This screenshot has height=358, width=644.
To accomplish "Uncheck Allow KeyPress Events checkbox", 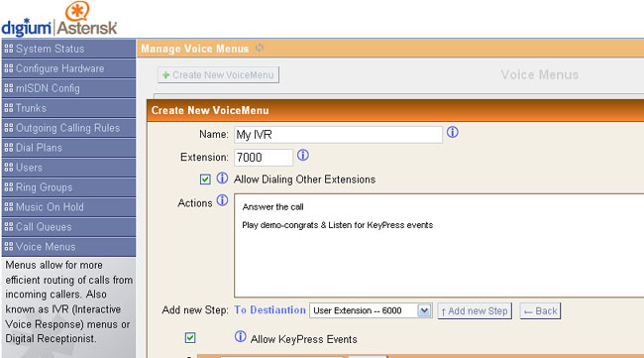I will (190, 338).
